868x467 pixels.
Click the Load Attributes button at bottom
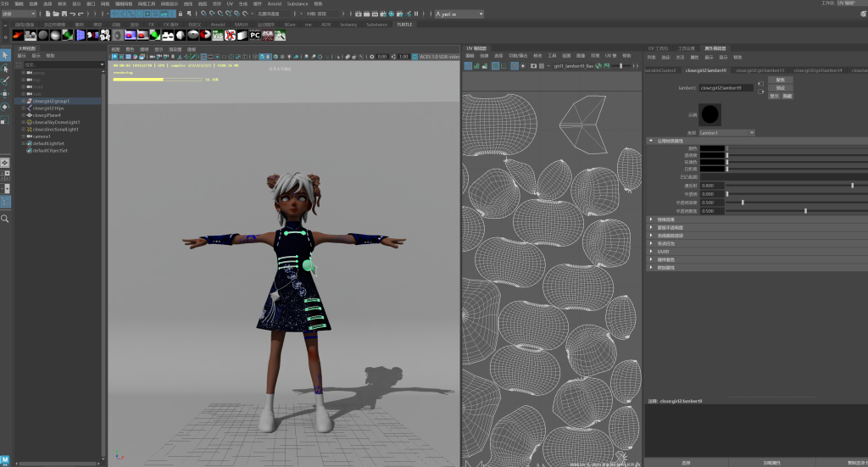(x=771, y=463)
